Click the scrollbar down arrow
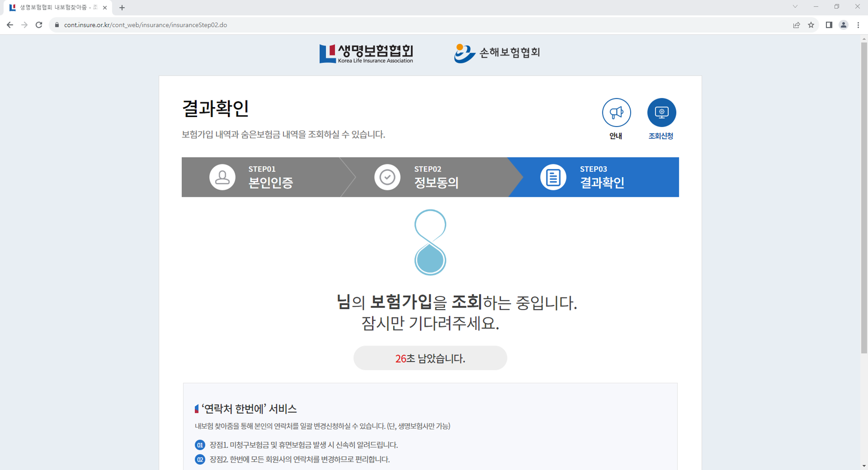This screenshot has height=470, width=868. point(864,466)
